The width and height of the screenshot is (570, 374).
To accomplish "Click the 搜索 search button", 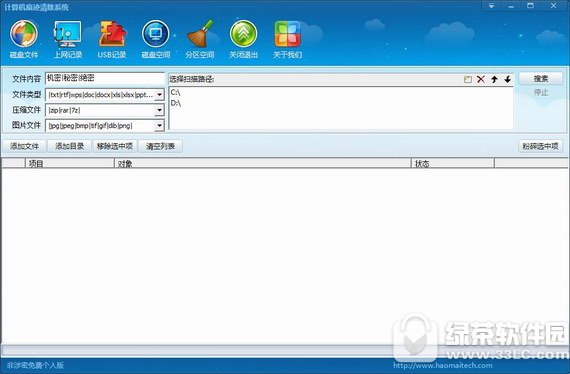I will (x=541, y=79).
